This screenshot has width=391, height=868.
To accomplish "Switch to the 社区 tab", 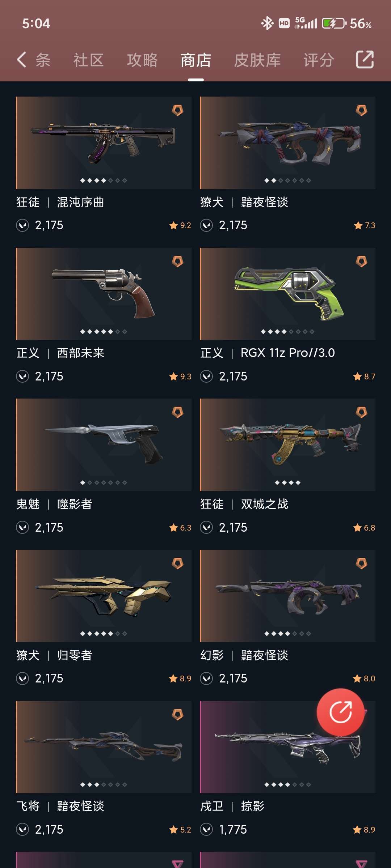I will point(88,60).
